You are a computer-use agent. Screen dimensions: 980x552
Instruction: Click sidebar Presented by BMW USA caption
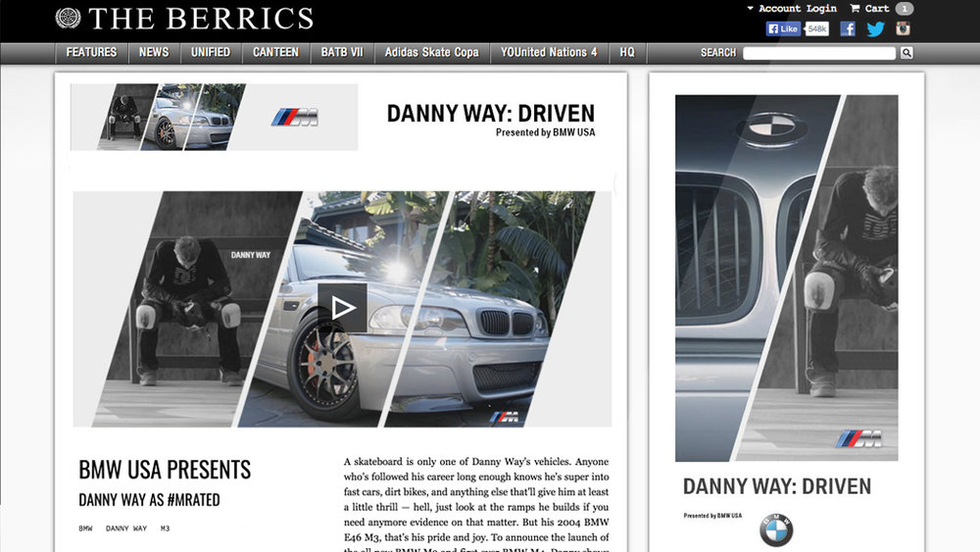(712, 516)
